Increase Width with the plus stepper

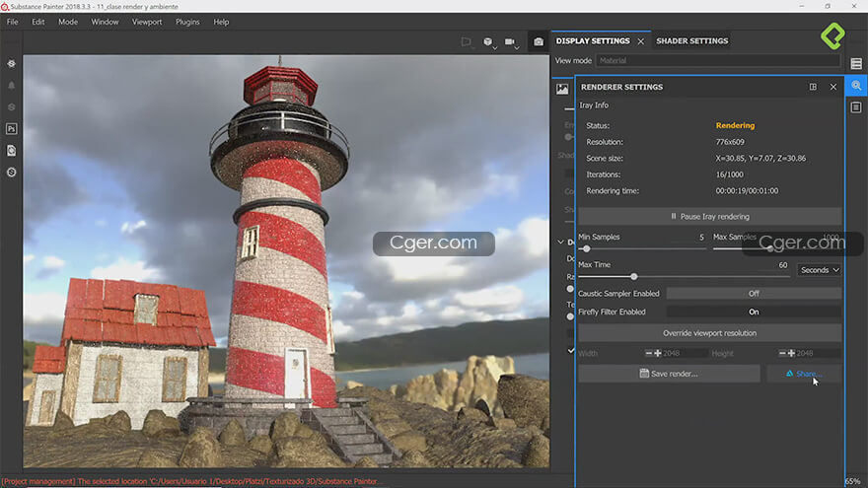coord(658,353)
